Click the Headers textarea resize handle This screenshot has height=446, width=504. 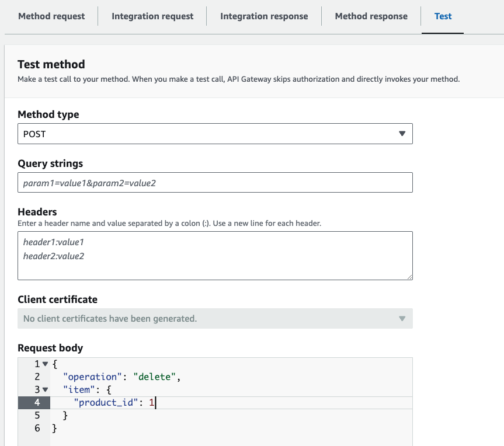409,277
